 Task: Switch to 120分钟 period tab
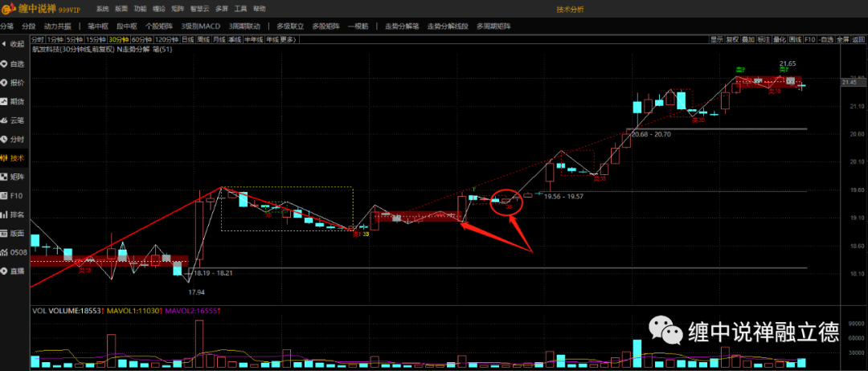coord(166,39)
